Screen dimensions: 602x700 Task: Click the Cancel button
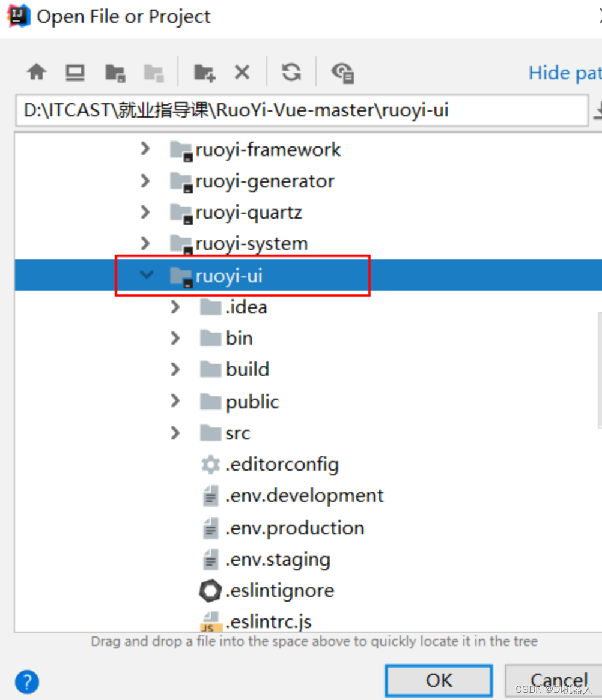click(554, 680)
